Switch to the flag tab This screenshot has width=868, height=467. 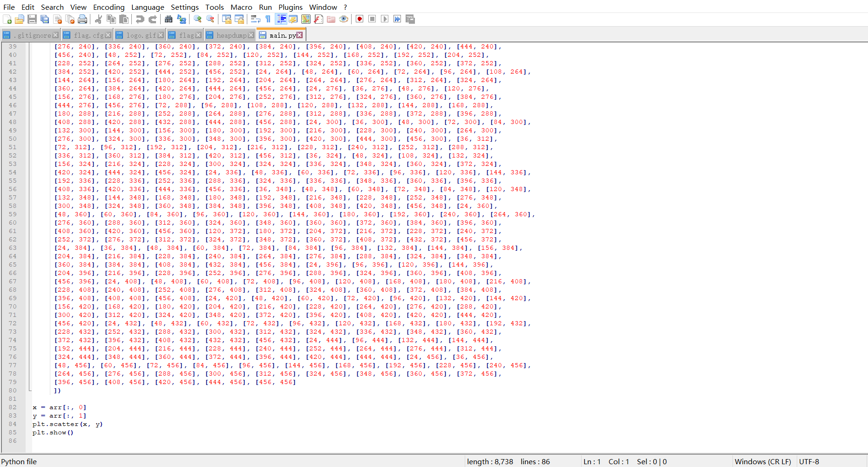[x=185, y=35]
